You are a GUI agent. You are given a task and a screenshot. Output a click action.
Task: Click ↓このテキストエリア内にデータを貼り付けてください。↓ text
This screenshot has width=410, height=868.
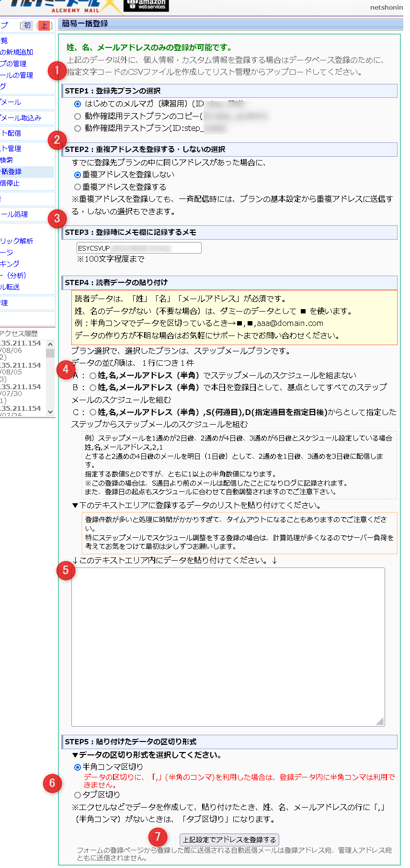click(x=175, y=560)
